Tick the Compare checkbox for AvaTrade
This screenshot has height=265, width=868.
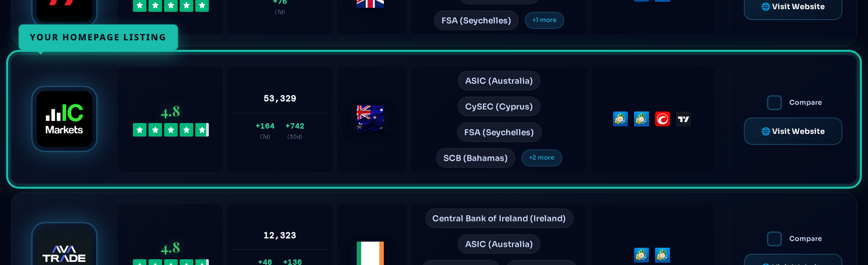[774, 239]
